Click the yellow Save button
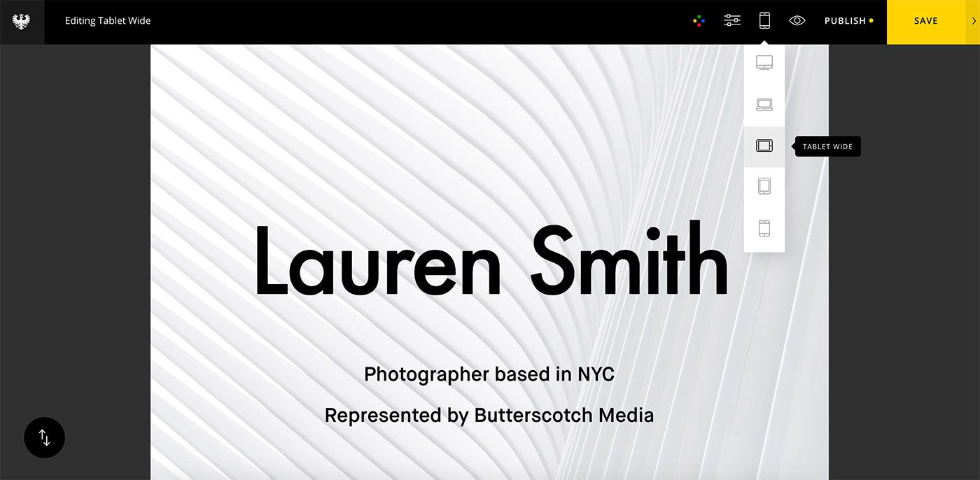Viewport: 980px width, 480px height. tap(925, 22)
